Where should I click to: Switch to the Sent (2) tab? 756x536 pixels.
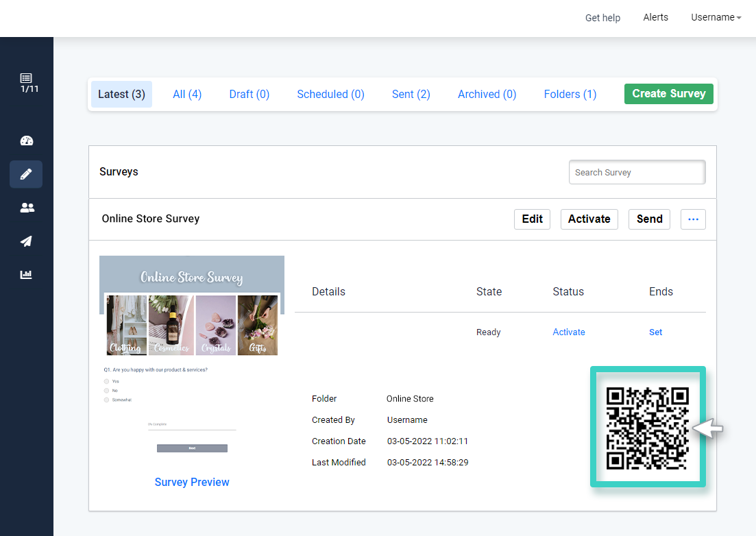pyautogui.click(x=411, y=94)
